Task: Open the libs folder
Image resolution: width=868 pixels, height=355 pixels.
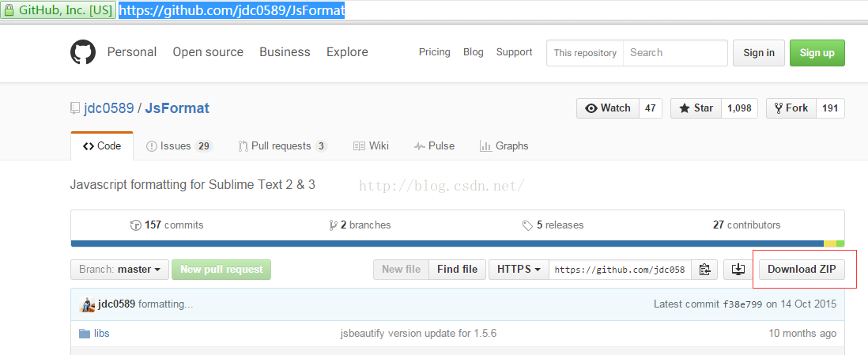Action: 101,334
